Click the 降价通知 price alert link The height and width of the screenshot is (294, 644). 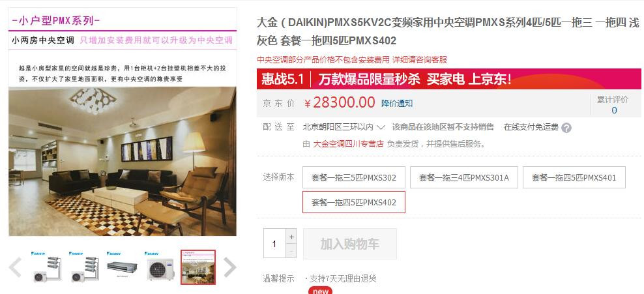(397, 103)
